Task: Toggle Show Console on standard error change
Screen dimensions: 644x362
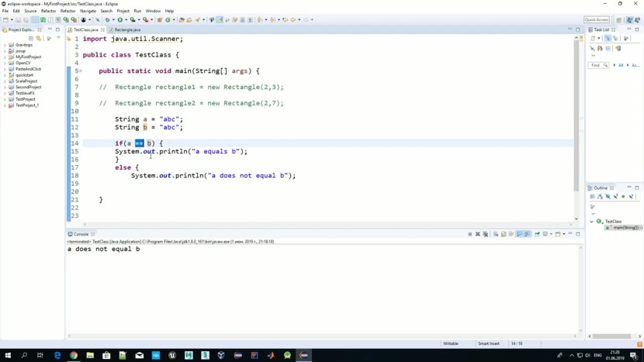Action: click(528, 234)
